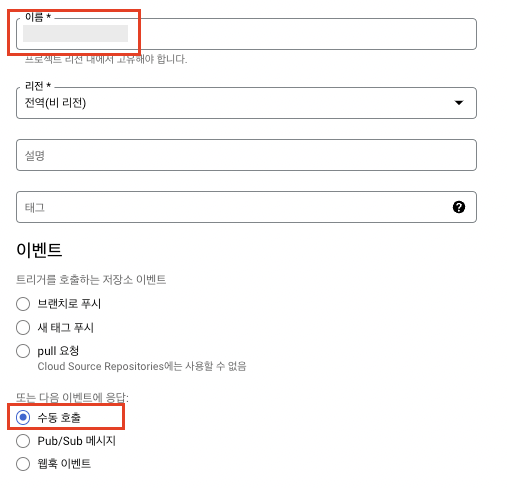The image size is (507, 488).
Task: Click the 리전 * field label
Action: point(38,86)
